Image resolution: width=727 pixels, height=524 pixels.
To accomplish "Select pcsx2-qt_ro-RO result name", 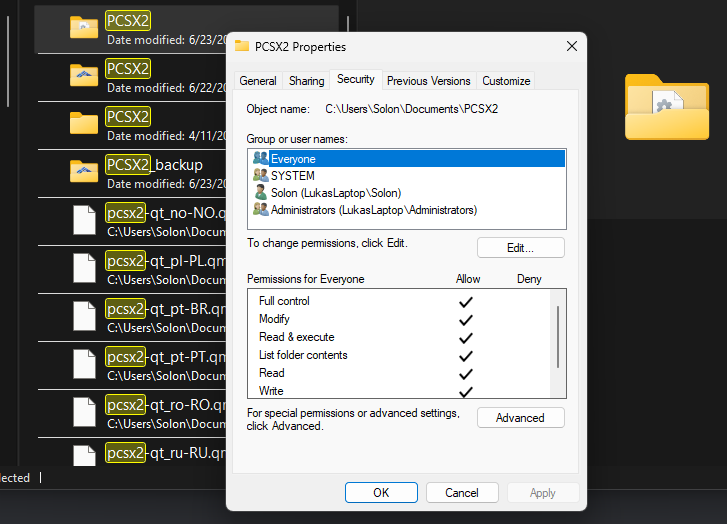I will click(x=166, y=405).
